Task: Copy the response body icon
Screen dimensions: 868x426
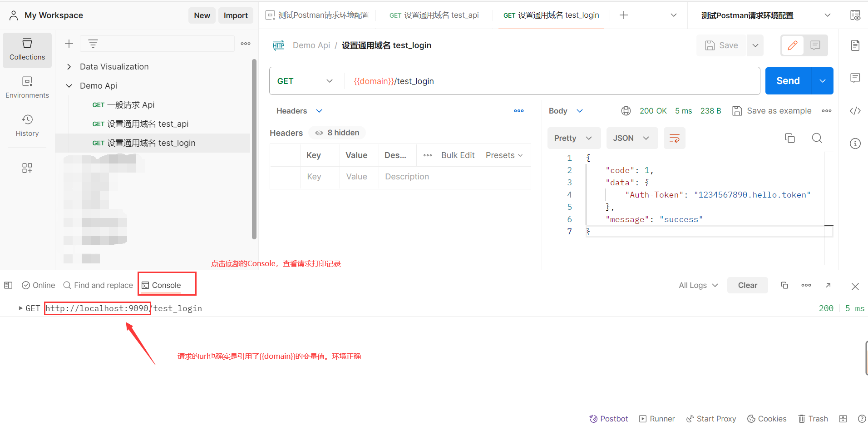Action: click(x=790, y=138)
